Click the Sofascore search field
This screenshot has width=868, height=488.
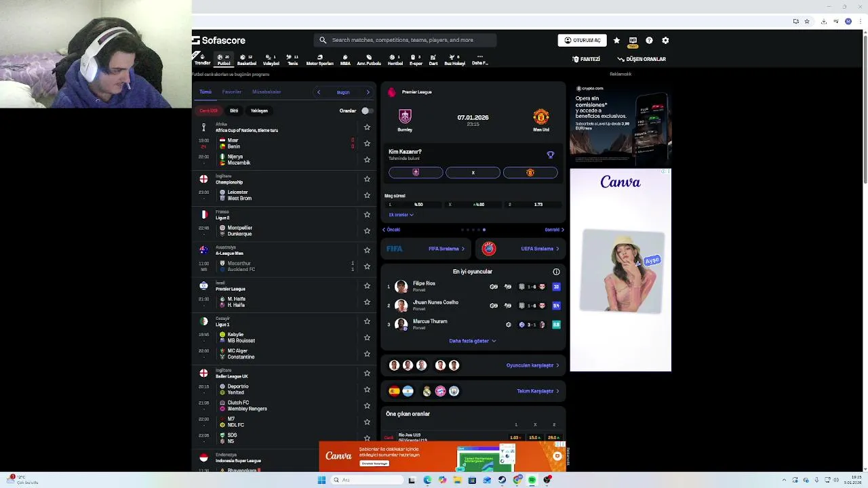[406, 40]
